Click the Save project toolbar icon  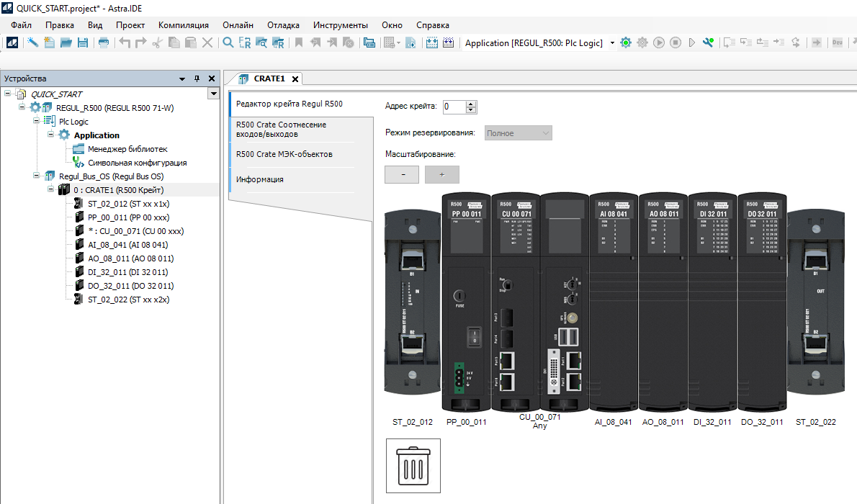(x=83, y=43)
